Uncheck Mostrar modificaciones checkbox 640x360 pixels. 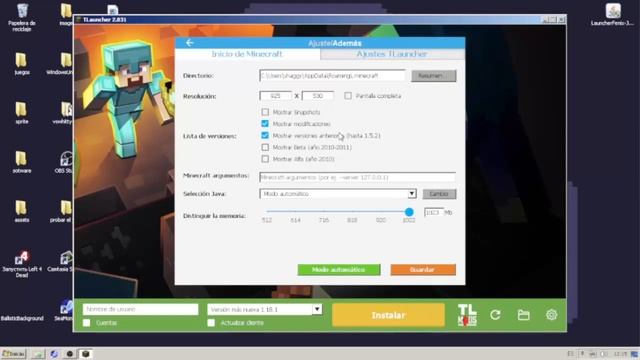tap(265, 123)
